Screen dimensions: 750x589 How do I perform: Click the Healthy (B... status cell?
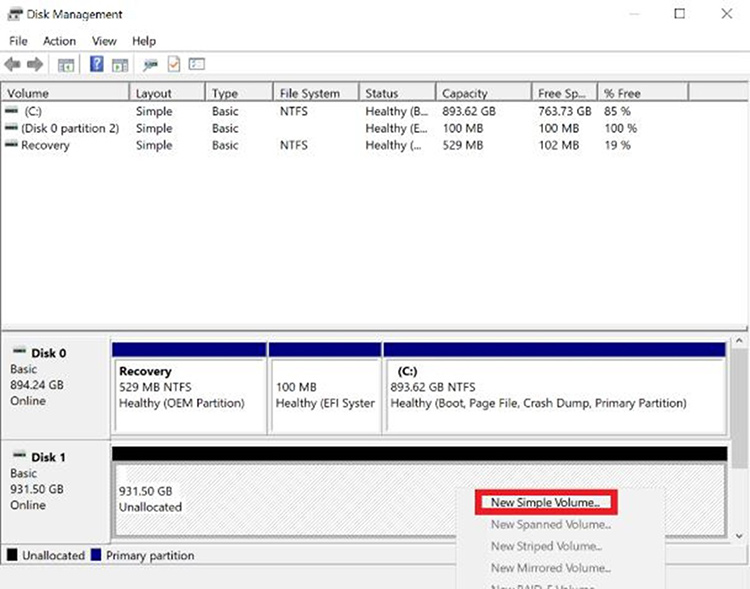(397, 111)
